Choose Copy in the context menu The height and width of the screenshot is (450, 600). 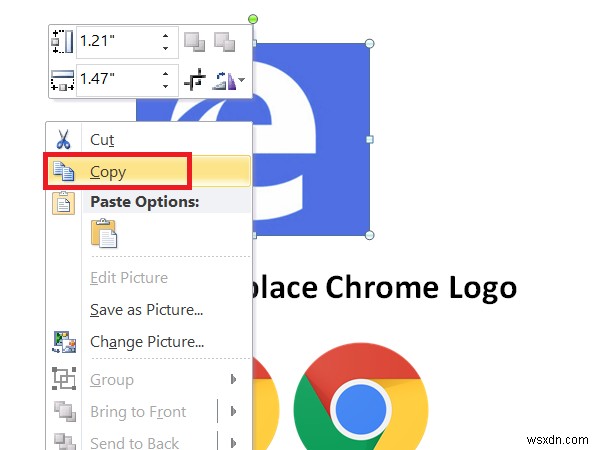click(x=148, y=171)
